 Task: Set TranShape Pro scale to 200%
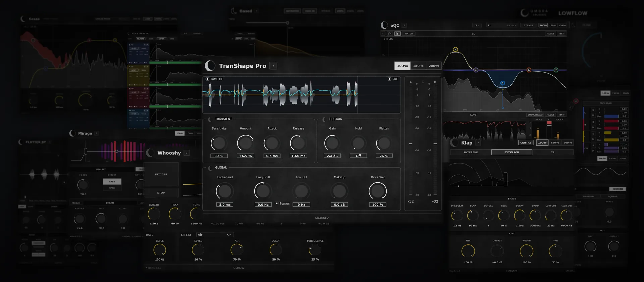pos(434,66)
